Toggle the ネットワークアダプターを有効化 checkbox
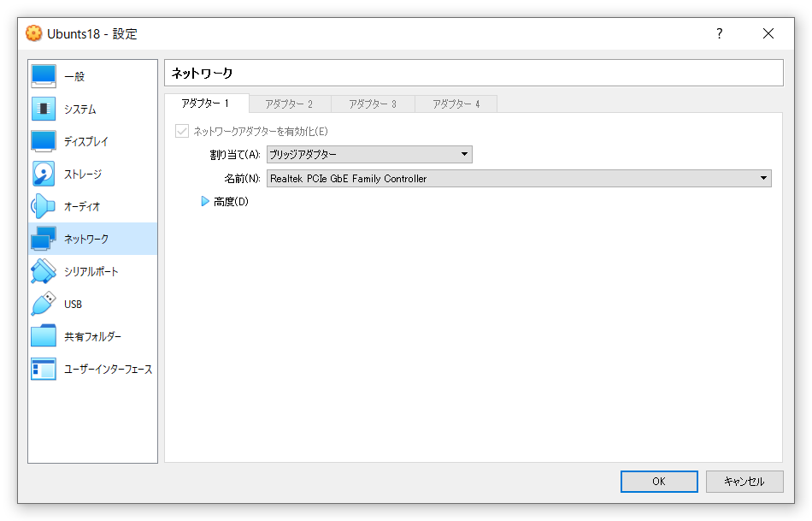Screen dimensions: 812x521 point(181,131)
